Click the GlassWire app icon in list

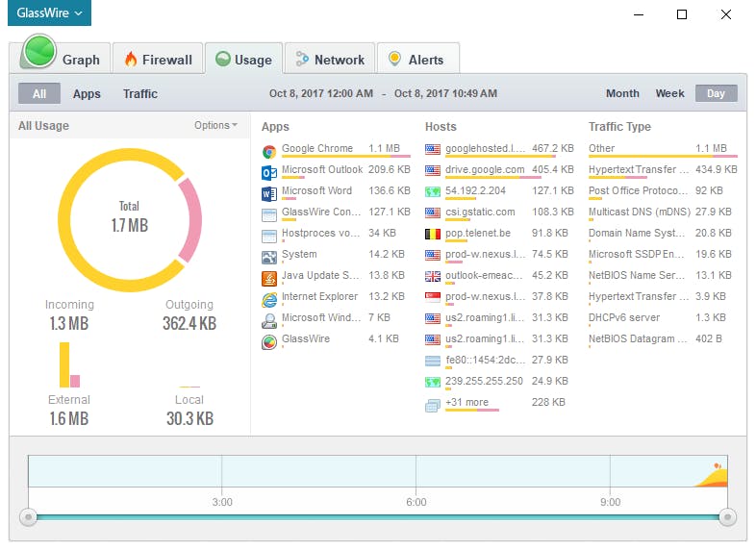[x=269, y=342]
